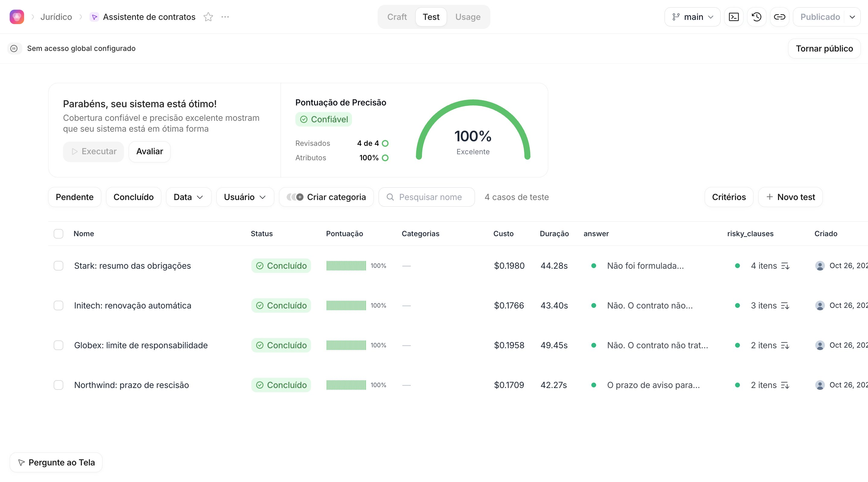Open the Data filter dropdown
Viewport: 868px width, 482px height.
point(189,197)
